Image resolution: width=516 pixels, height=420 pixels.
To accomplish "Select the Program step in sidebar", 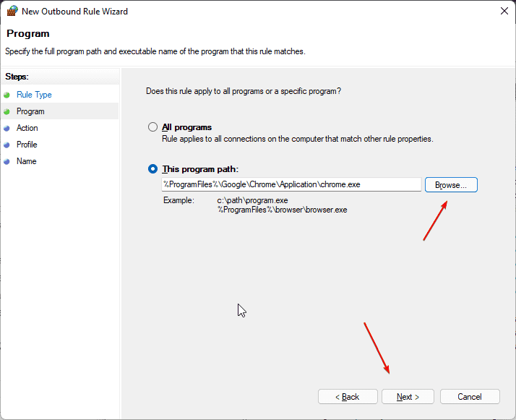I will (x=30, y=111).
